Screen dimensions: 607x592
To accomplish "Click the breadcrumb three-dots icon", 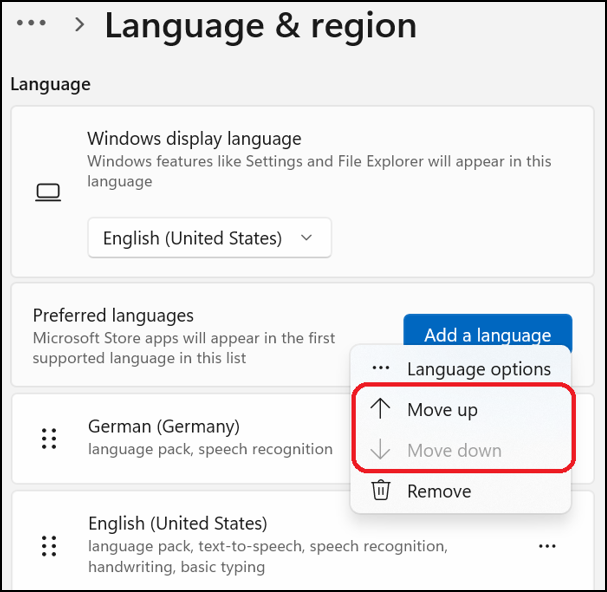I will (31, 23).
